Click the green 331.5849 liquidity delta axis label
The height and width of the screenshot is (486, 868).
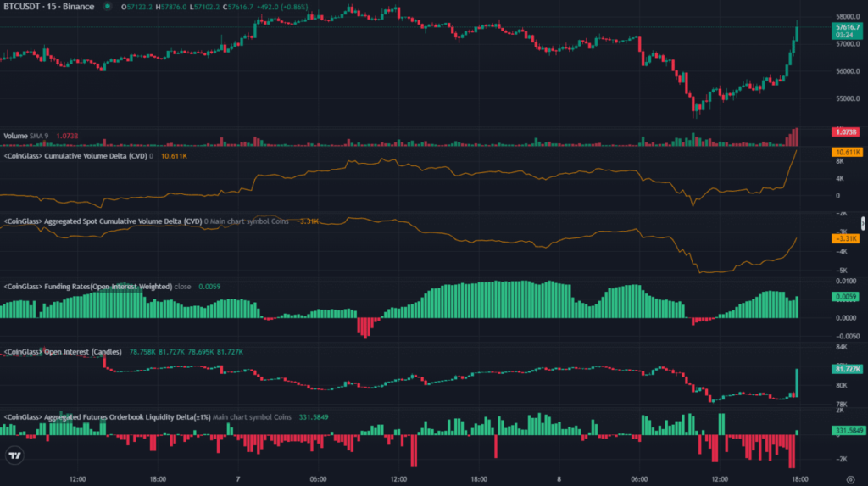848,430
